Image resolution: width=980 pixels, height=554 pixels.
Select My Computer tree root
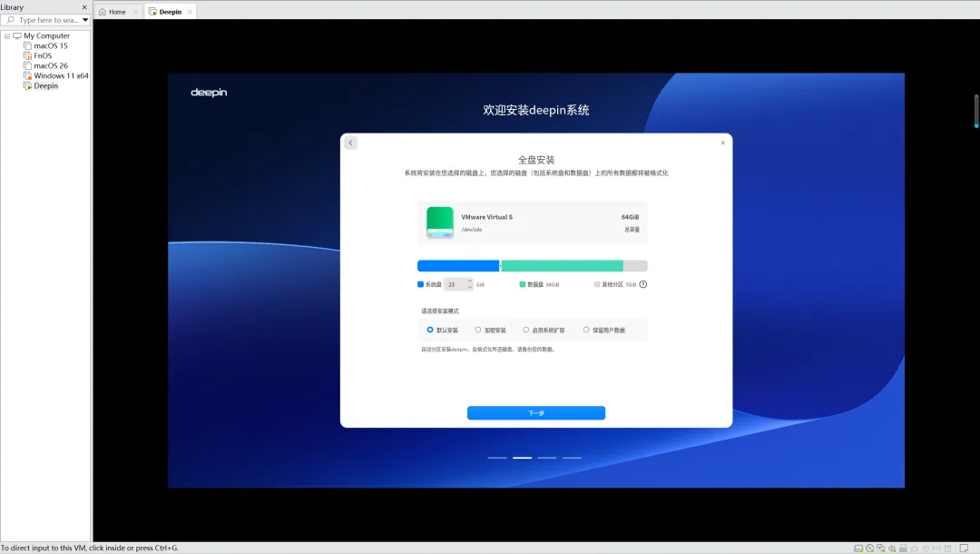point(46,35)
